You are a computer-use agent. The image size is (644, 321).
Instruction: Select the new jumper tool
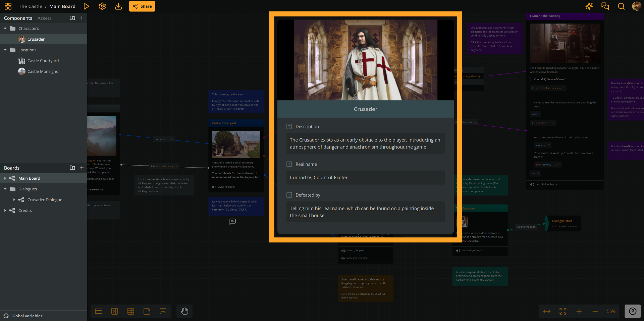(115, 311)
